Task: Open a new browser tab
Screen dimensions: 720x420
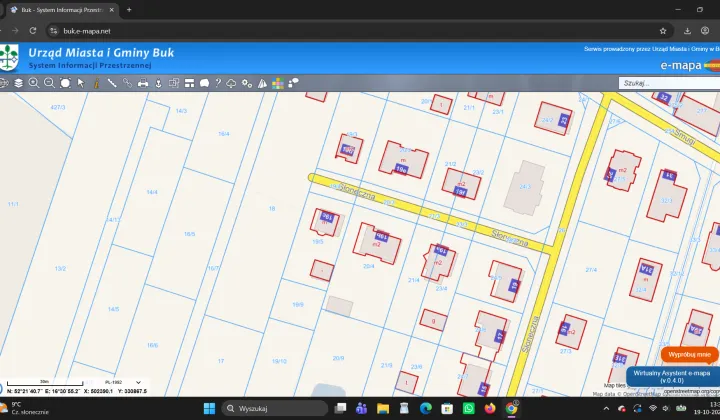Action: 129,10
